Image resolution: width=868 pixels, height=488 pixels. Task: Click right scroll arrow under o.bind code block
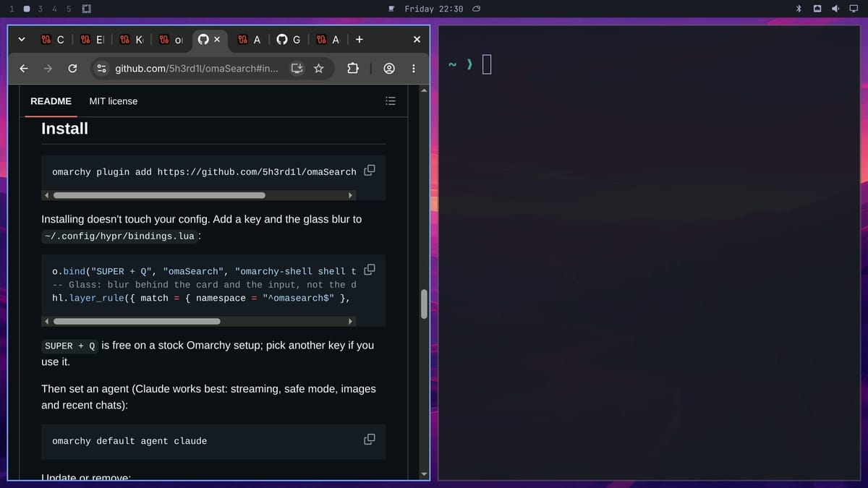point(351,321)
